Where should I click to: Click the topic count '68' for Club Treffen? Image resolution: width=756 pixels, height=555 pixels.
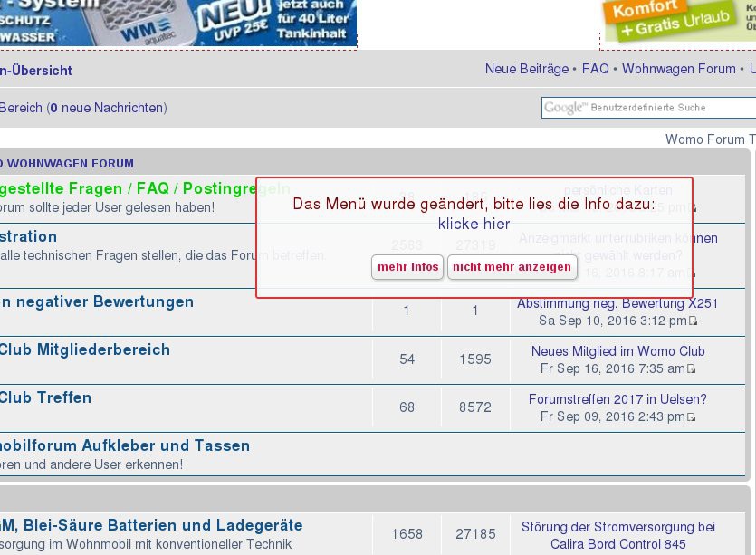point(407,407)
